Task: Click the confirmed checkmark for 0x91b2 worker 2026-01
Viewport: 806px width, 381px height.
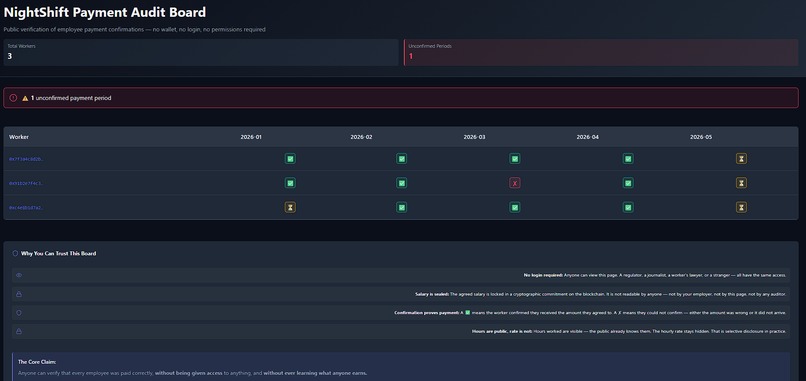Action: coord(290,183)
